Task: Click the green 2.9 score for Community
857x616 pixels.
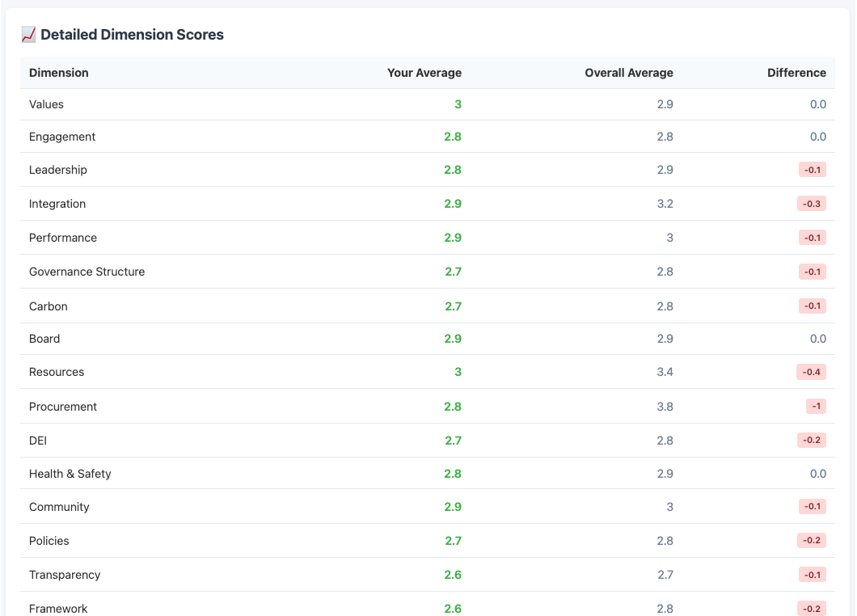Action: pyautogui.click(x=453, y=507)
